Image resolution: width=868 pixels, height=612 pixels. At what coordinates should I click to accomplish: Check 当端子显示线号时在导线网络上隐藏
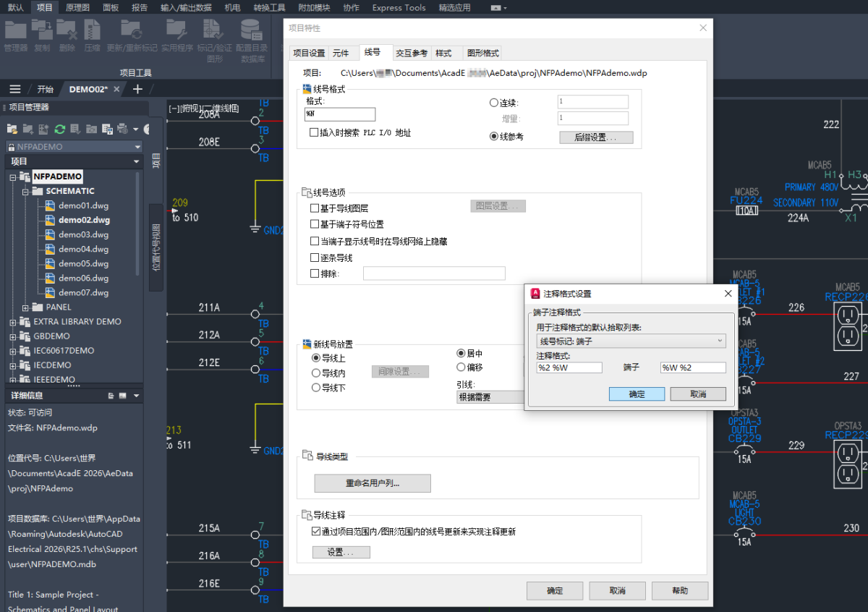click(315, 241)
